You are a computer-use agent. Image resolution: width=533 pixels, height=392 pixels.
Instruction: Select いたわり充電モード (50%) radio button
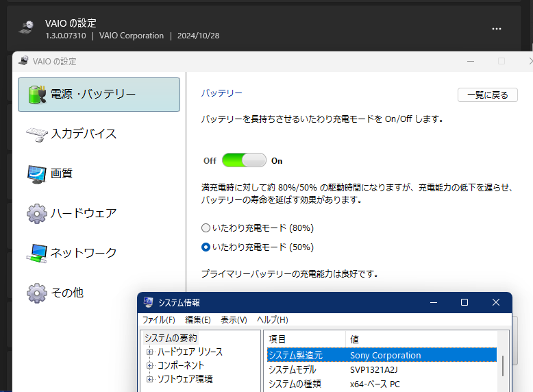pyautogui.click(x=206, y=247)
